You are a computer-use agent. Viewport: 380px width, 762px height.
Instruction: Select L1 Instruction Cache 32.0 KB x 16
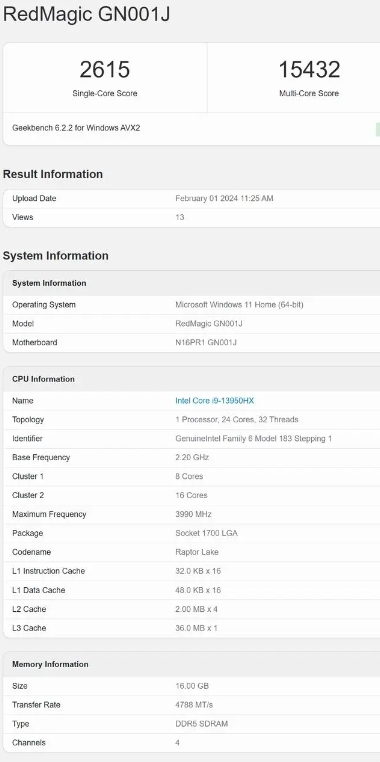pos(198,571)
